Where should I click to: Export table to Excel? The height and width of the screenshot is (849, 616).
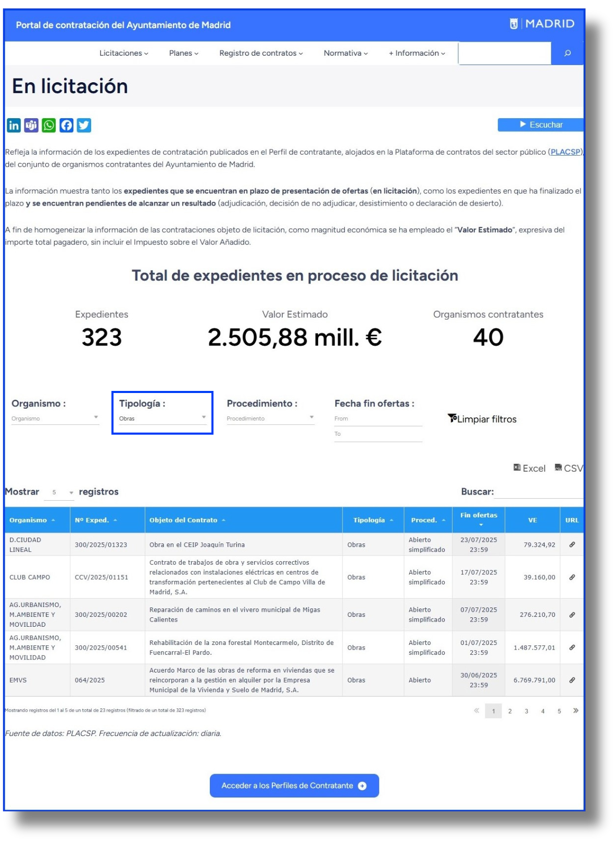[x=530, y=468]
